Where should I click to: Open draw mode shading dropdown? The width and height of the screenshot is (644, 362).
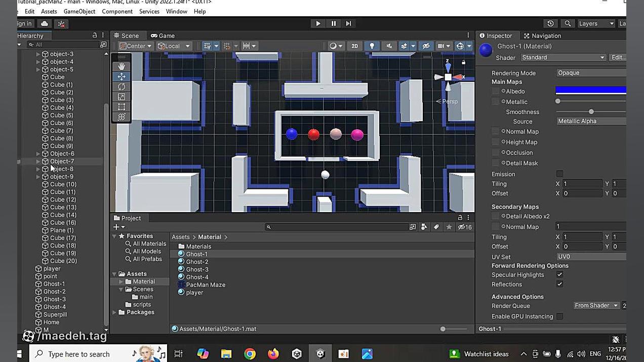click(336, 46)
